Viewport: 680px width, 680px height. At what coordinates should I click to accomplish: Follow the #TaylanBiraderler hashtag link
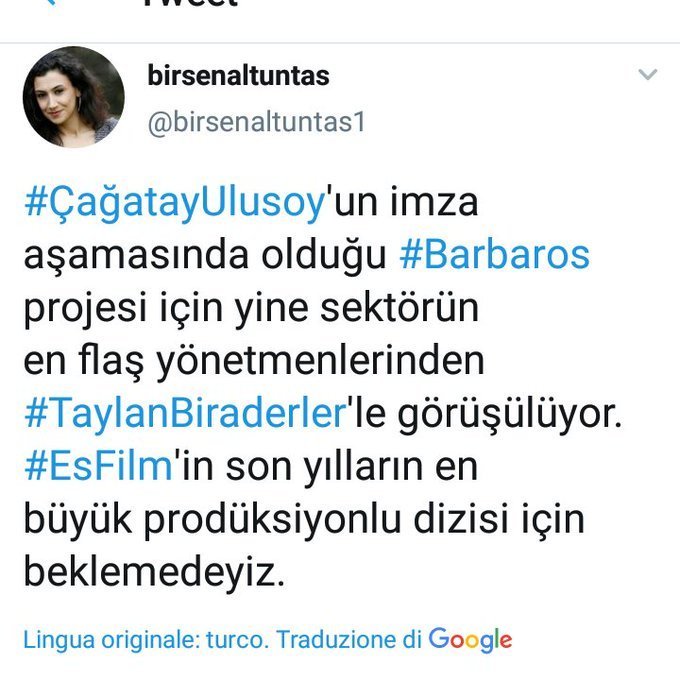click(x=185, y=413)
